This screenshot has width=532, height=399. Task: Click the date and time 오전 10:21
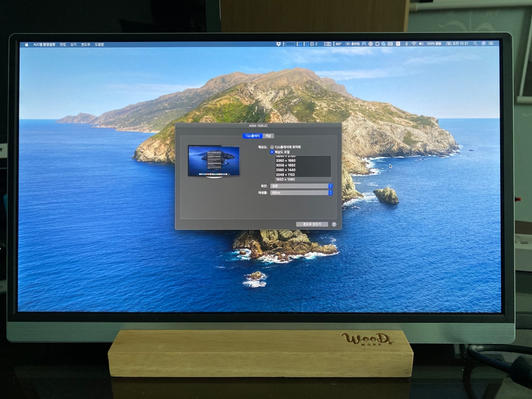click(457, 44)
